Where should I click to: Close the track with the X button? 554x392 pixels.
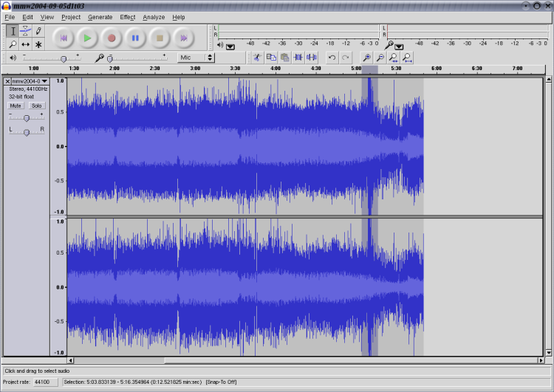point(7,81)
